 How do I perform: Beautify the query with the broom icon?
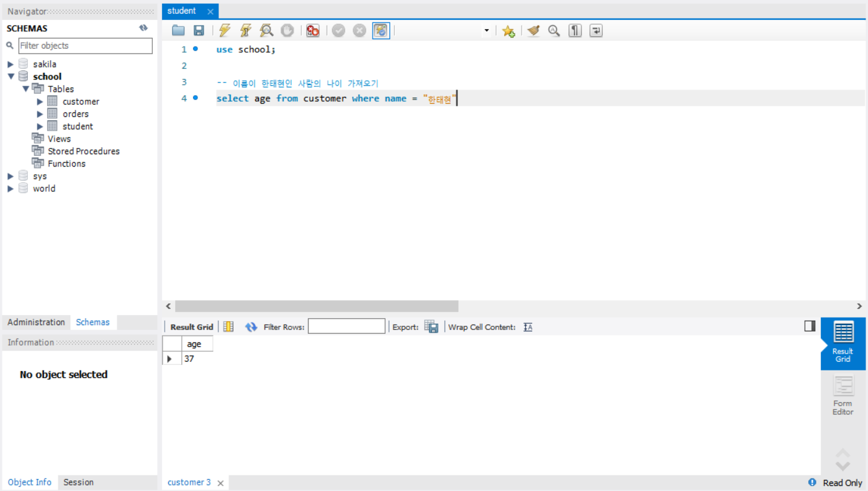point(533,30)
